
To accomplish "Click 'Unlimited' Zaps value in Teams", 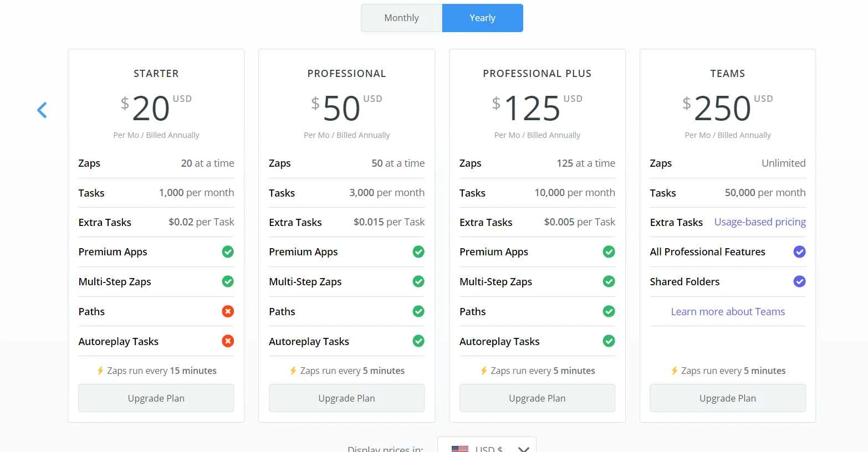I will [x=784, y=163].
